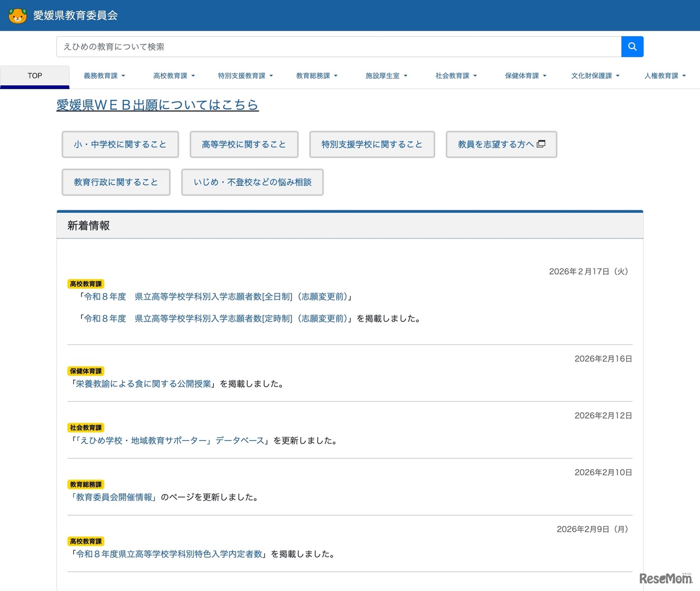Click the いじめ・不登校などの悩み相談 button
The image size is (700, 591).
pos(252,182)
